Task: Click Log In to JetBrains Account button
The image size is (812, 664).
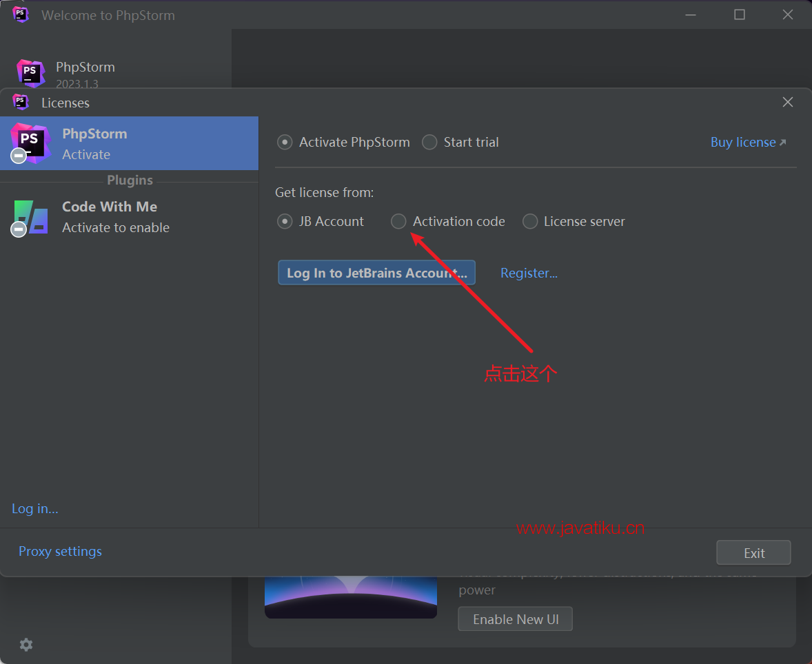Action: click(376, 273)
